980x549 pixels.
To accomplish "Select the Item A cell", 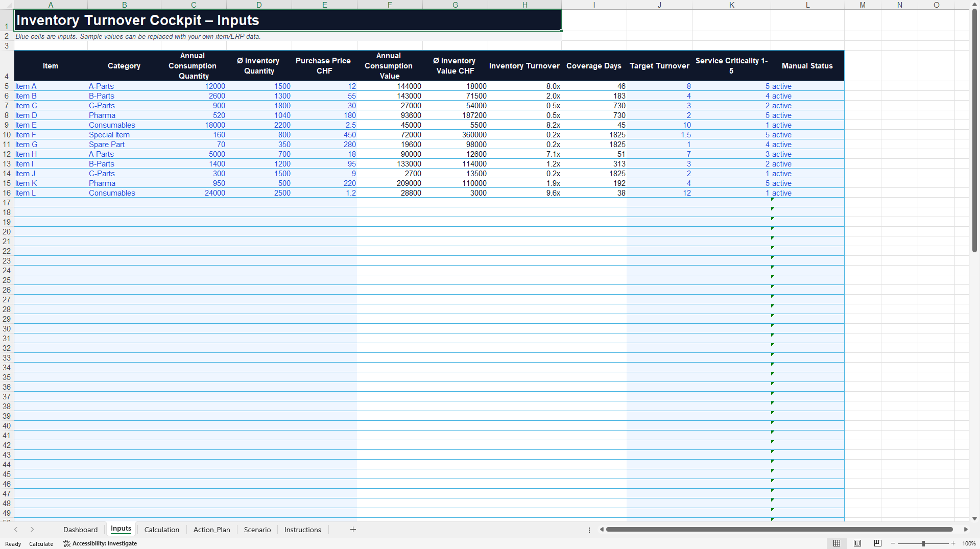I will click(x=51, y=86).
